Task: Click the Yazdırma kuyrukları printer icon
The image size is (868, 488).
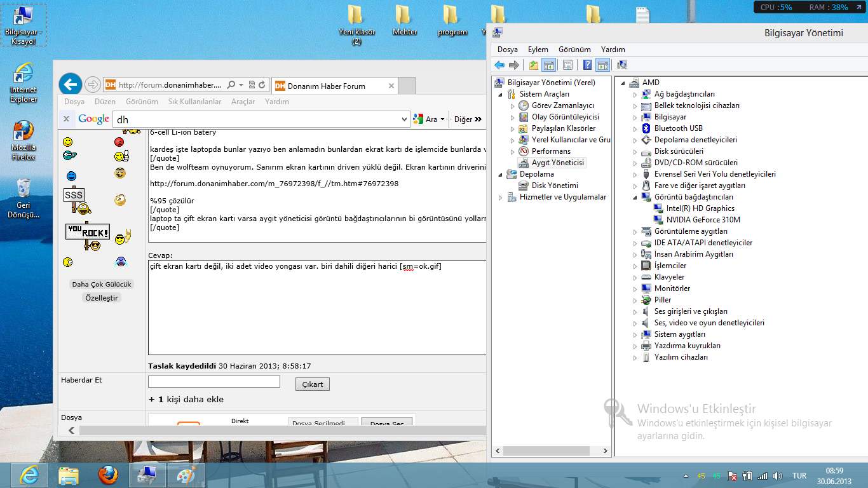Action: click(646, 346)
